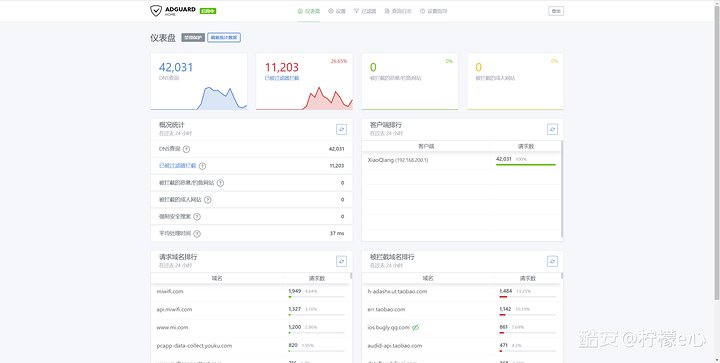Open the blocked by filters link

[x=282, y=78]
